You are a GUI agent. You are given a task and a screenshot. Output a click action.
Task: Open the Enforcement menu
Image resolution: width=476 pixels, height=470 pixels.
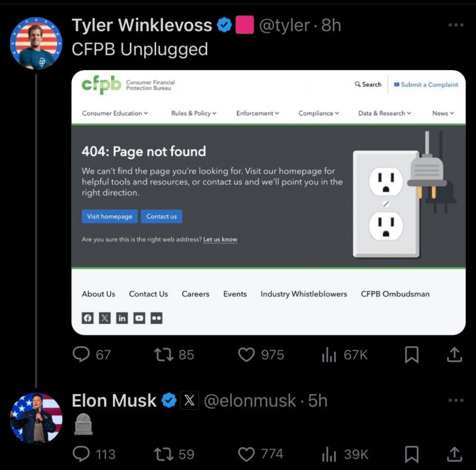click(x=257, y=113)
